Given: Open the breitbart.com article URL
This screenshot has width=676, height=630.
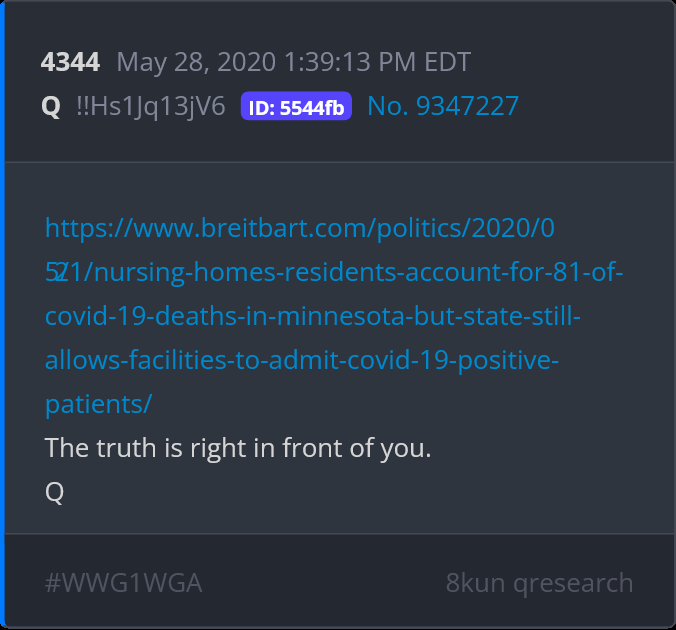Looking at the screenshot, I should (334, 316).
